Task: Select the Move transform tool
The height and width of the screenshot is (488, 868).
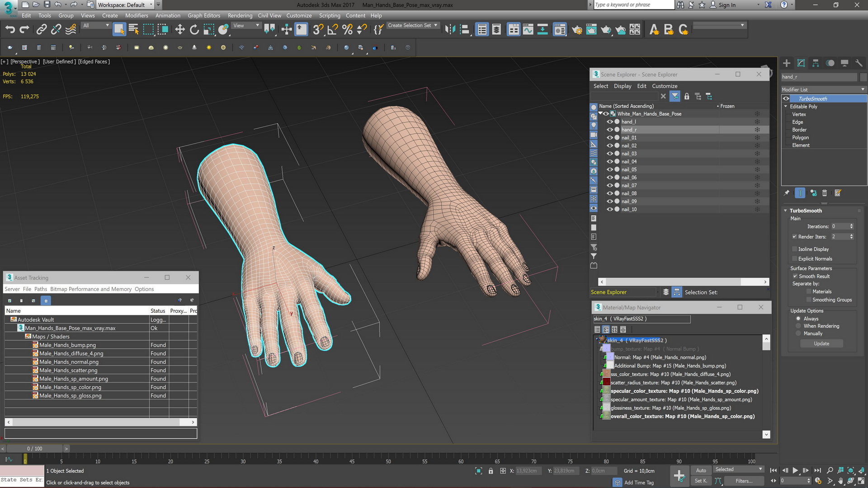Action: coord(179,30)
